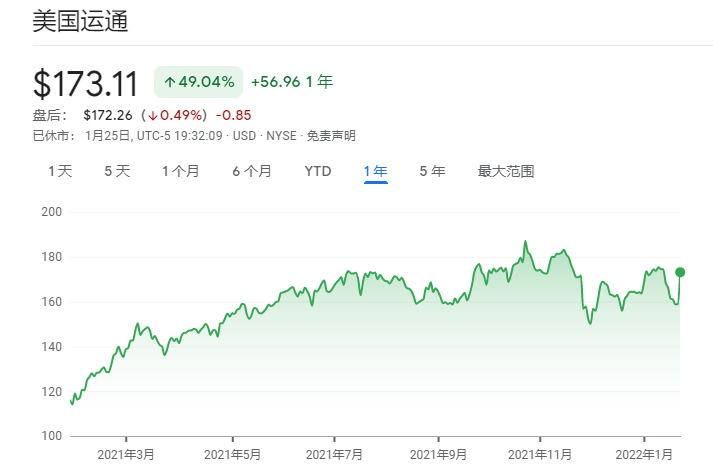The image size is (713, 474).
Task: Click the 2021年7月 axis label
Action: [334, 454]
